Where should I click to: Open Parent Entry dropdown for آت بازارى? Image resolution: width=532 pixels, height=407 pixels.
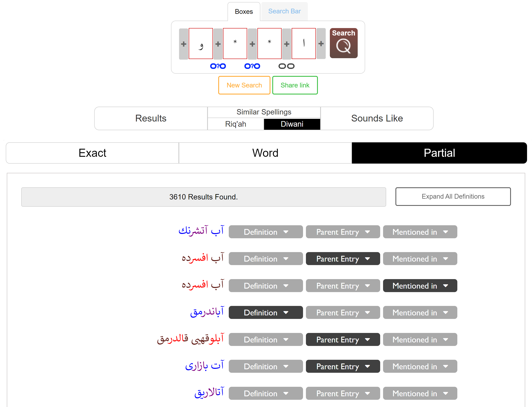tap(343, 366)
